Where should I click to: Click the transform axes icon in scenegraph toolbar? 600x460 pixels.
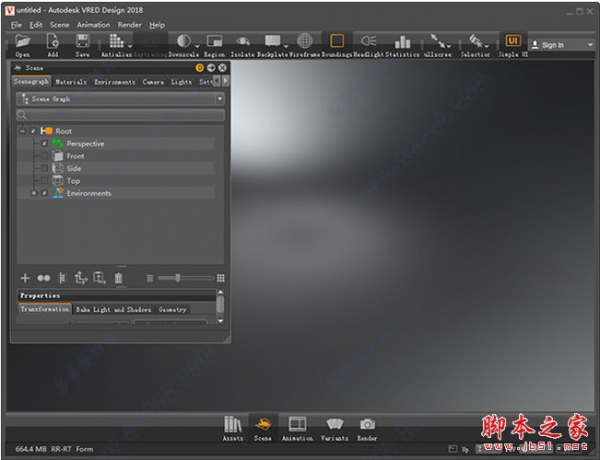pos(80,278)
